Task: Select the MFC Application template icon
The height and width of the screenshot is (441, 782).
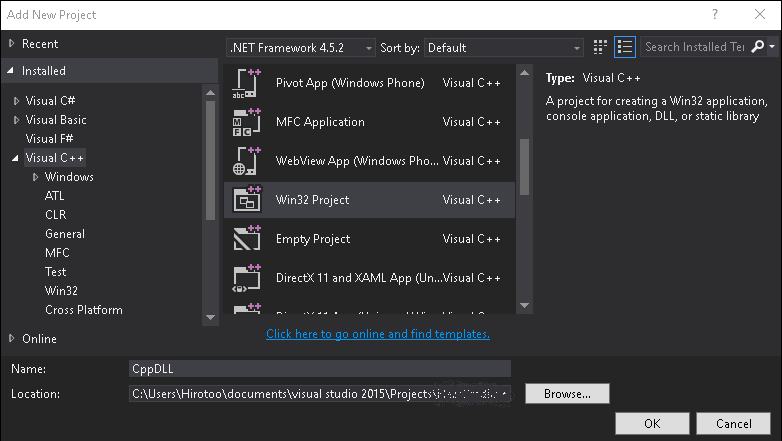Action: [x=247, y=122]
